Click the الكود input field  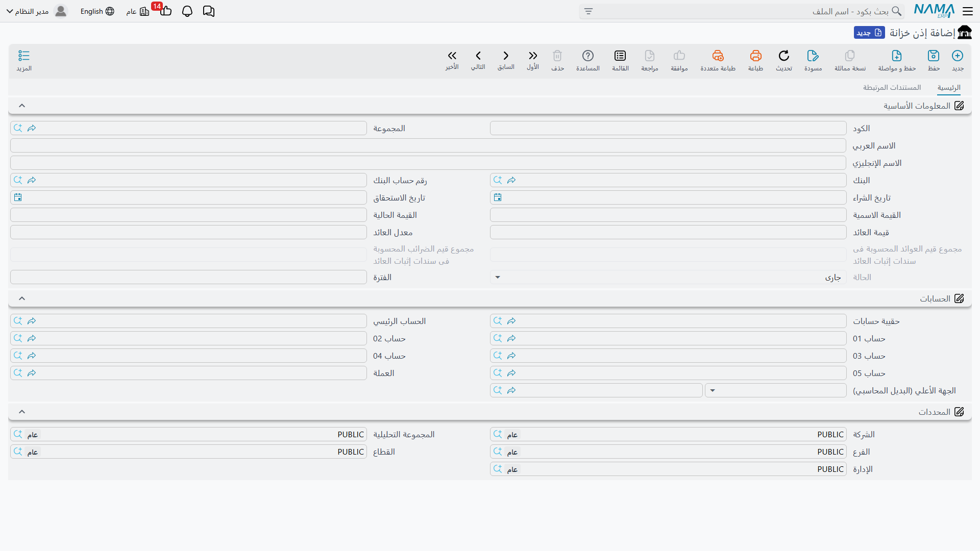pyautogui.click(x=668, y=128)
